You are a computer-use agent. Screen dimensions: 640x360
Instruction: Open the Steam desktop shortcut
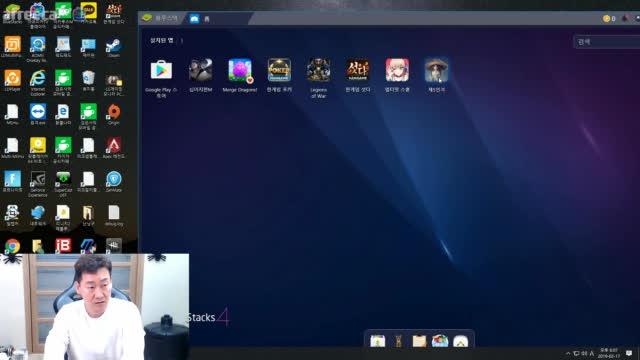[x=113, y=47]
